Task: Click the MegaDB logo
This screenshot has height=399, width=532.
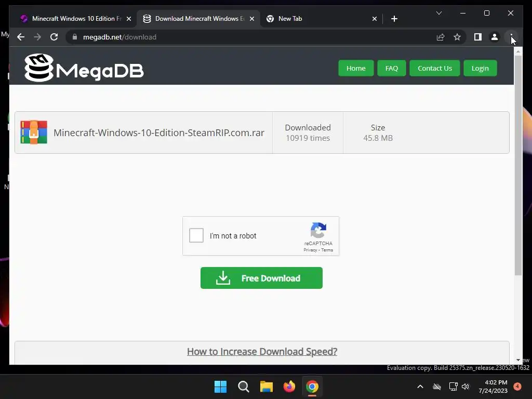Action: 84,68
